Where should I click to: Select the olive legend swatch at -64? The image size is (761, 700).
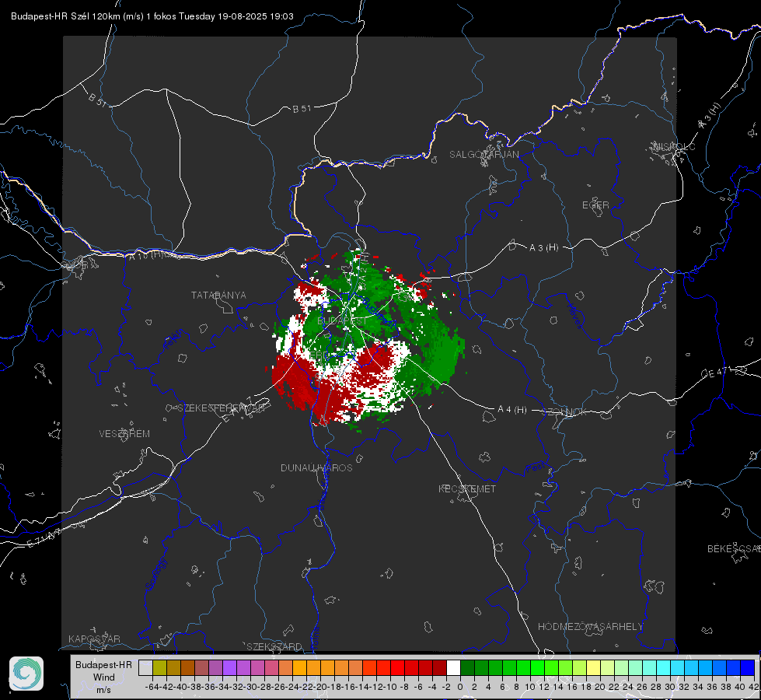click(x=159, y=667)
